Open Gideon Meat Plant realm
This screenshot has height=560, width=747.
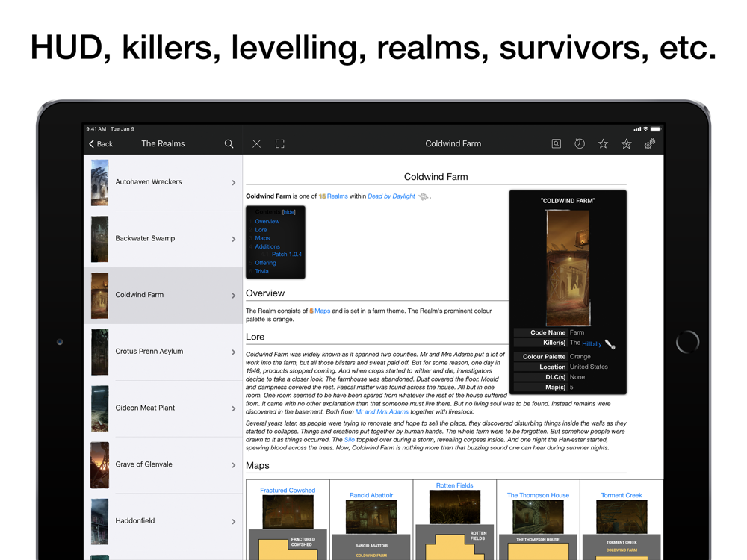pos(163,408)
